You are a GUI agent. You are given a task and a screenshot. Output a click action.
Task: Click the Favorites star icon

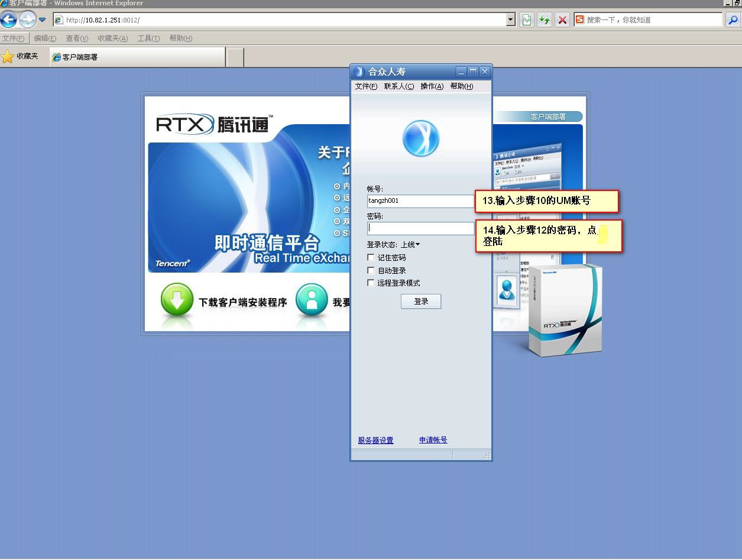point(8,57)
